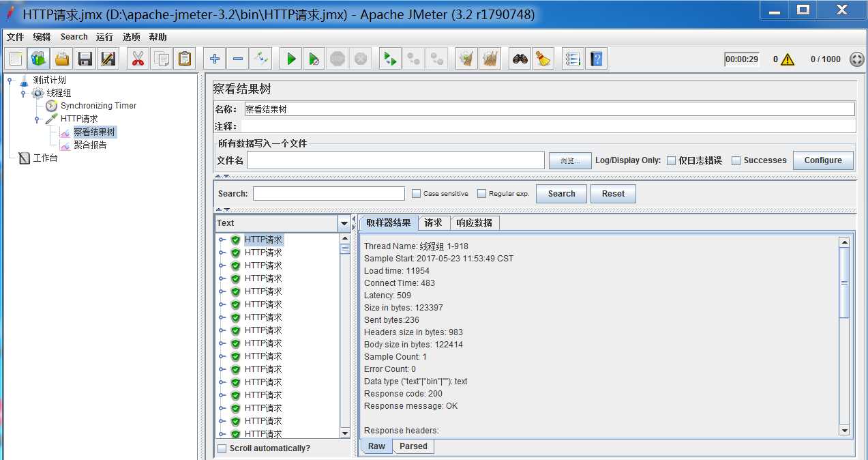Clear all results with double broom icon
868x460 pixels.
[490, 59]
